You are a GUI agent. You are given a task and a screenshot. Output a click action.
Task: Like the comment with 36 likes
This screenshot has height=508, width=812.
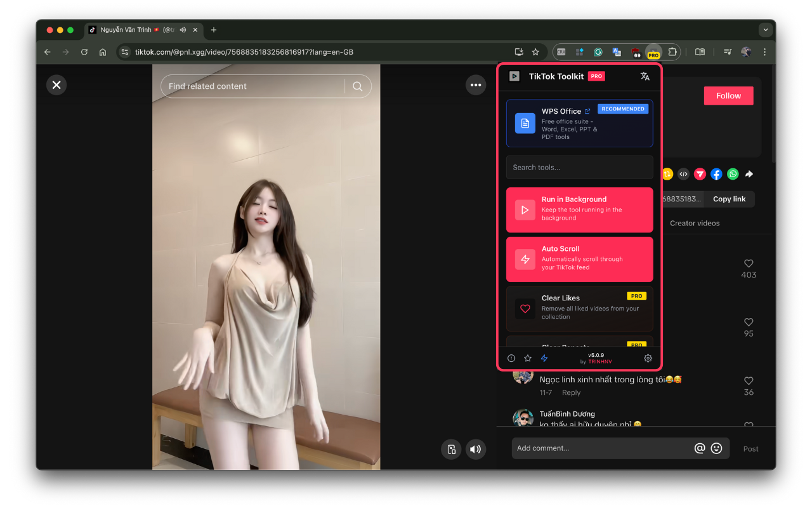point(749,381)
